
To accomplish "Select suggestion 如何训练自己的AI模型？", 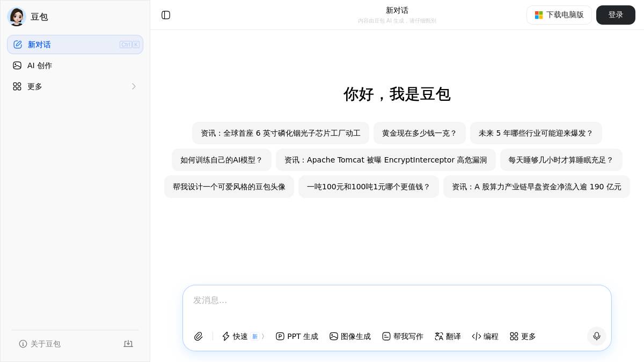I will click(222, 160).
